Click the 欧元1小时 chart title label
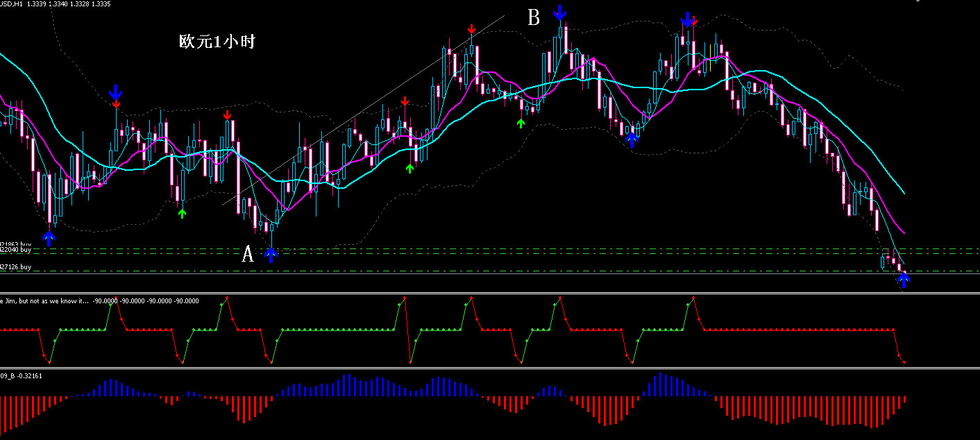Screen dimensions: 980x440 tap(217, 42)
